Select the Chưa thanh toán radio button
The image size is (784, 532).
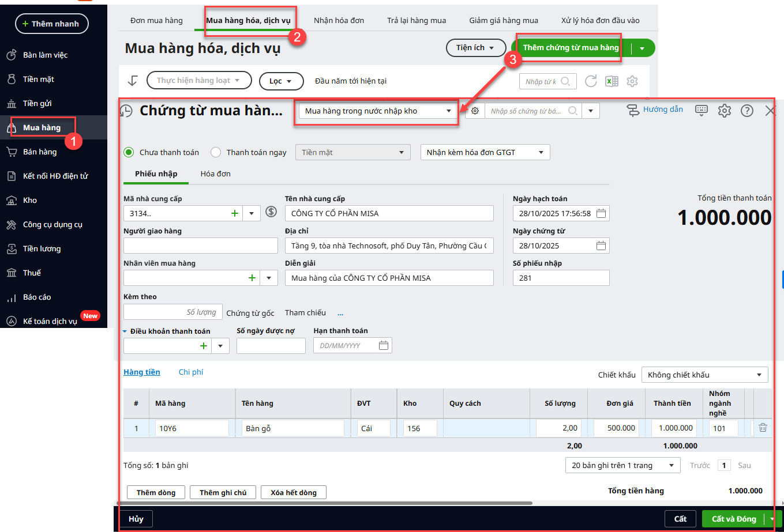click(129, 152)
